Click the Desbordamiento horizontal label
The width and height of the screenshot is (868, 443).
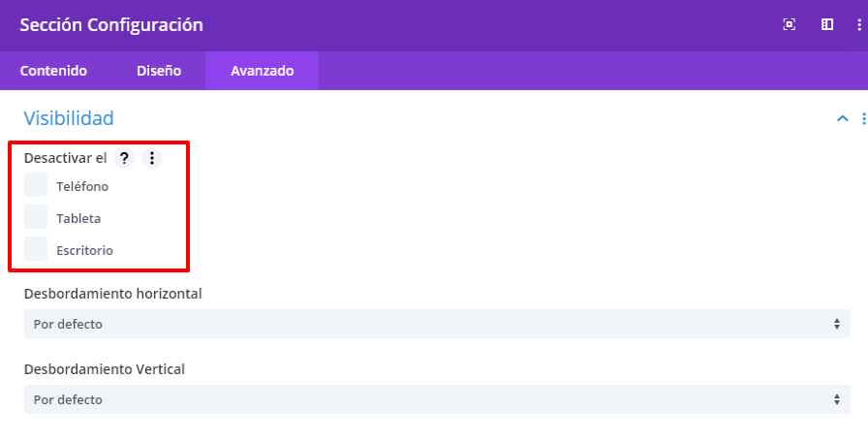(113, 294)
